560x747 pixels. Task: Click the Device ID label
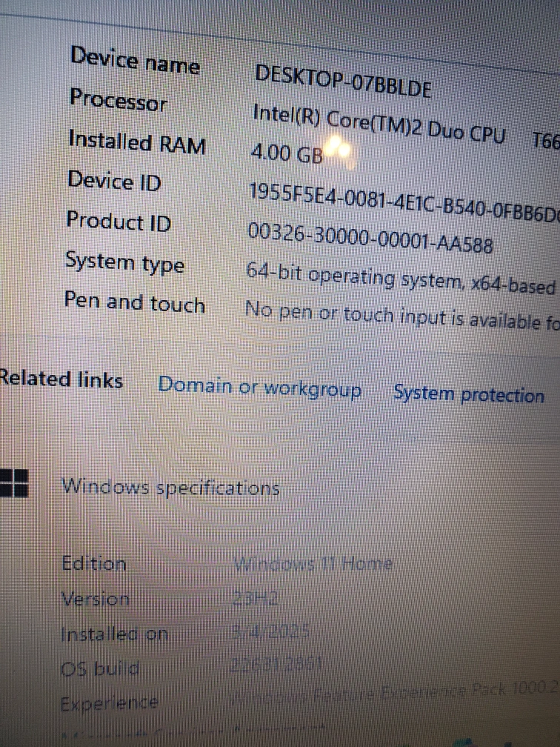click(x=114, y=181)
